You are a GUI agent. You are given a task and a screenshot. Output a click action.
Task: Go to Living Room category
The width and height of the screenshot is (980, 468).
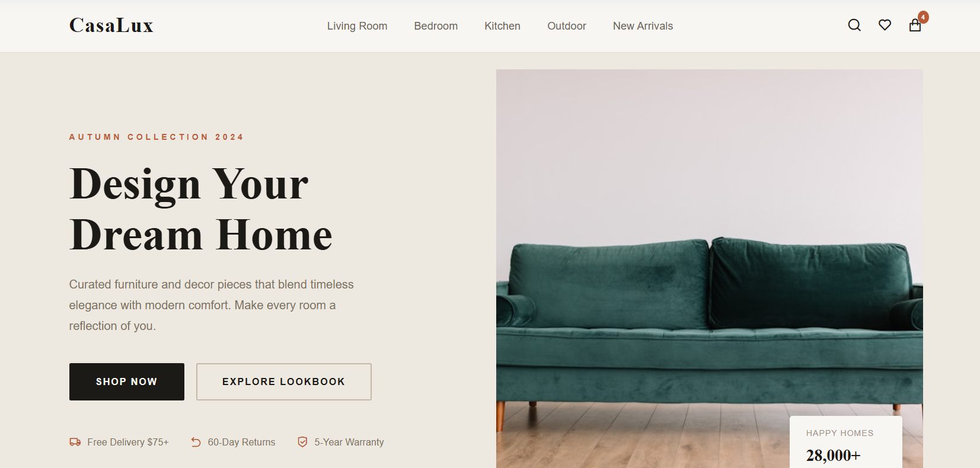pyautogui.click(x=357, y=26)
